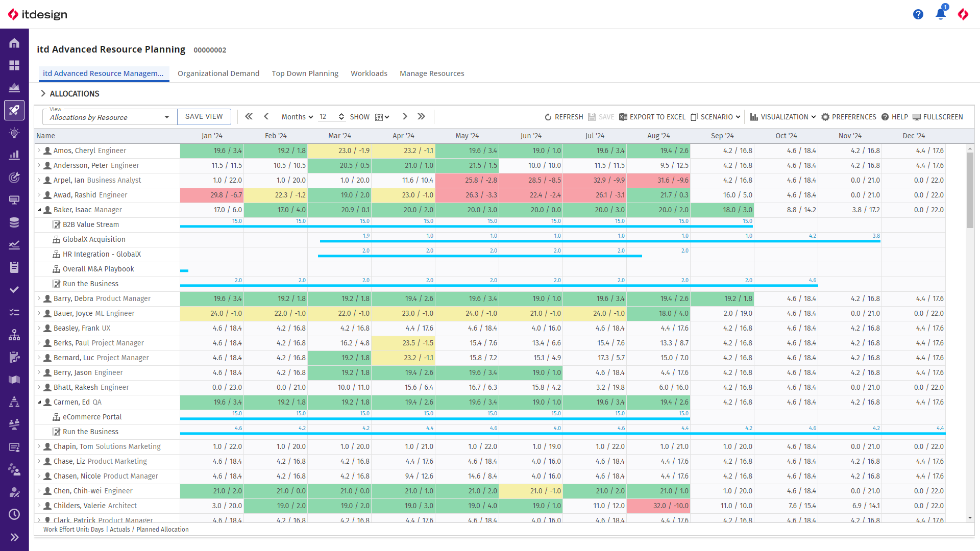Click the Refresh icon to reload data

(x=548, y=117)
